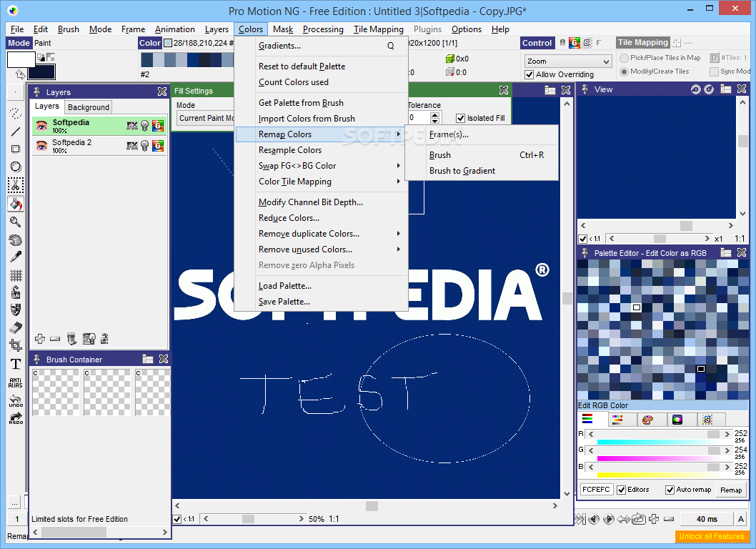
Task: Open the Current Paint Mode dropdown
Action: (205, 118)
